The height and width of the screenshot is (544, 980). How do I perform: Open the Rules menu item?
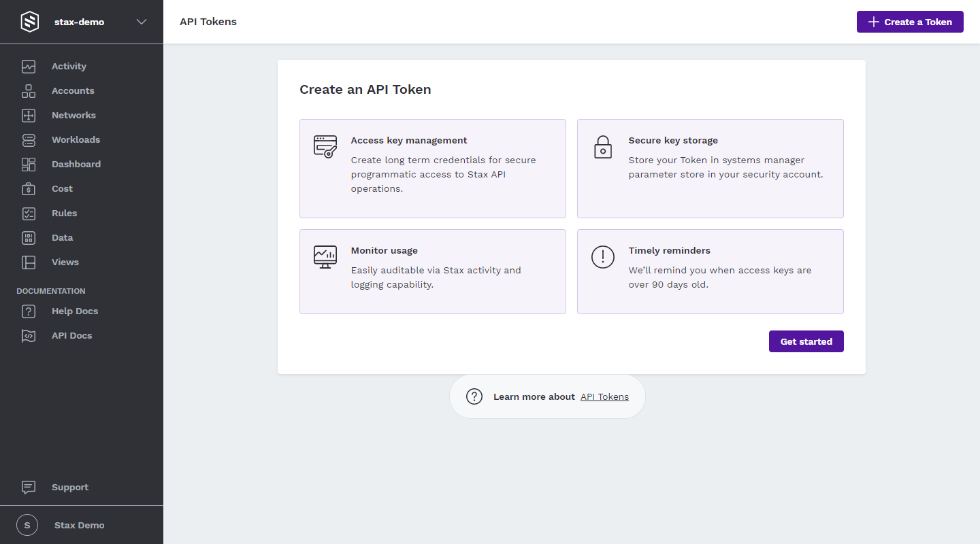[64, 214]
